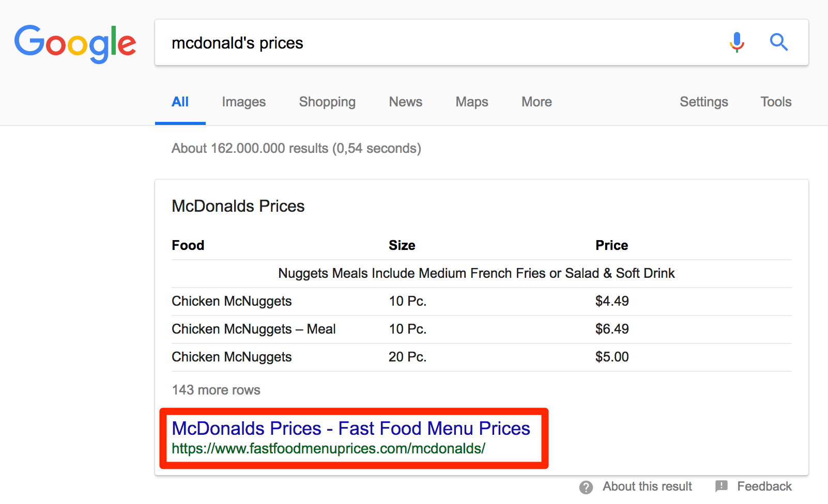The height and width of the screenshot is (504, 828).
Task: Switch to the Shopping tab
Action: (x=327, y=102)
